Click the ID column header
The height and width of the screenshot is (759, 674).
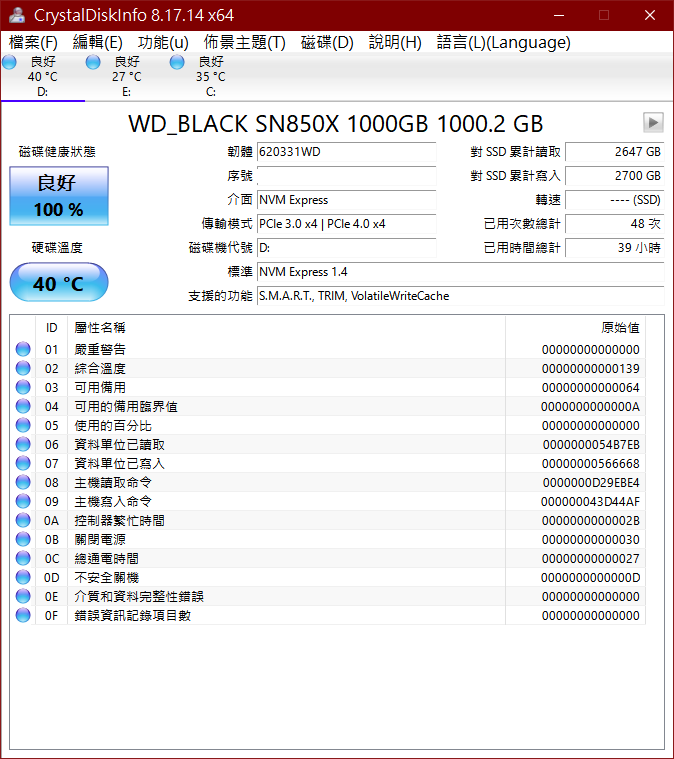[51, 328]
